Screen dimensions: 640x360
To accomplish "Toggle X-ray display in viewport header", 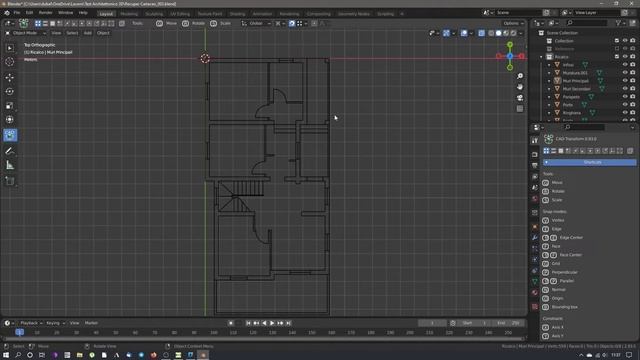I will coord(482,33).
